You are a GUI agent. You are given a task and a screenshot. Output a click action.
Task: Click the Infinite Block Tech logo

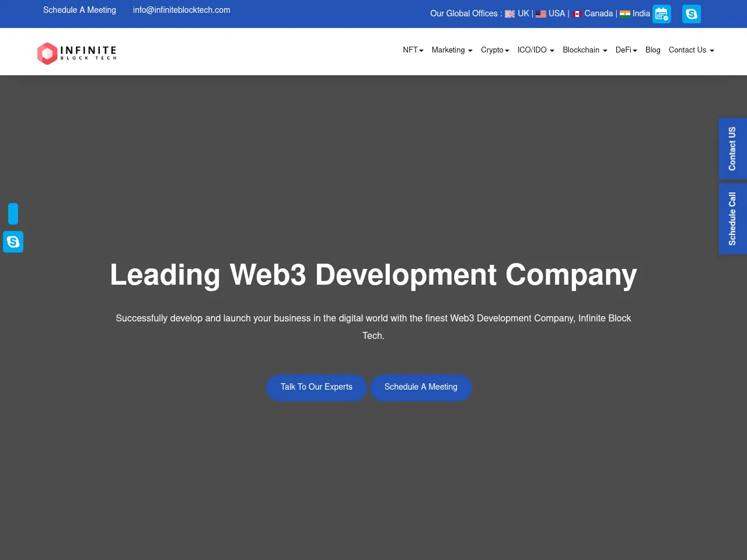[x=77, y=53]
